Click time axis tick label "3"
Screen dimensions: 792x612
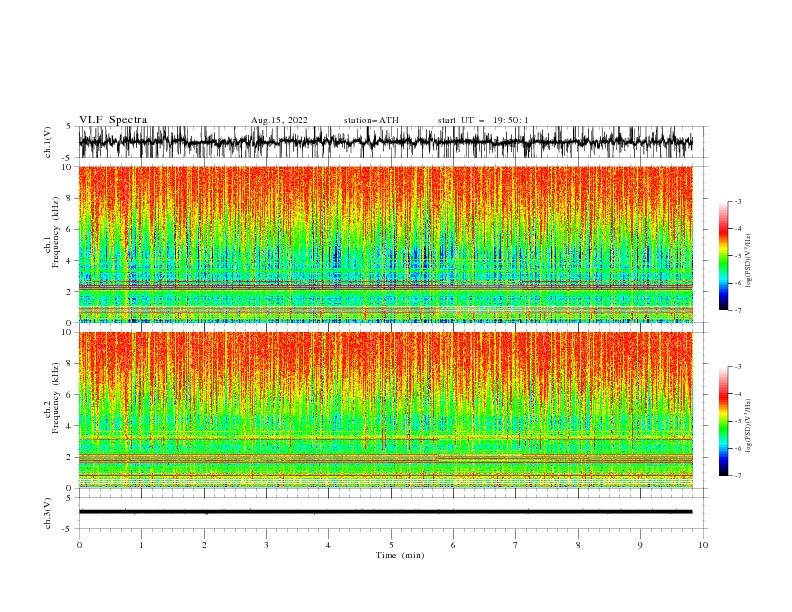coord(266,545)
